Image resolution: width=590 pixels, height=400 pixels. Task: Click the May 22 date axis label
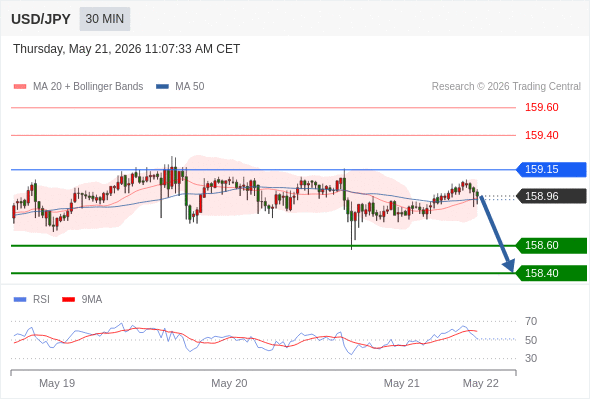coord(481,383)
